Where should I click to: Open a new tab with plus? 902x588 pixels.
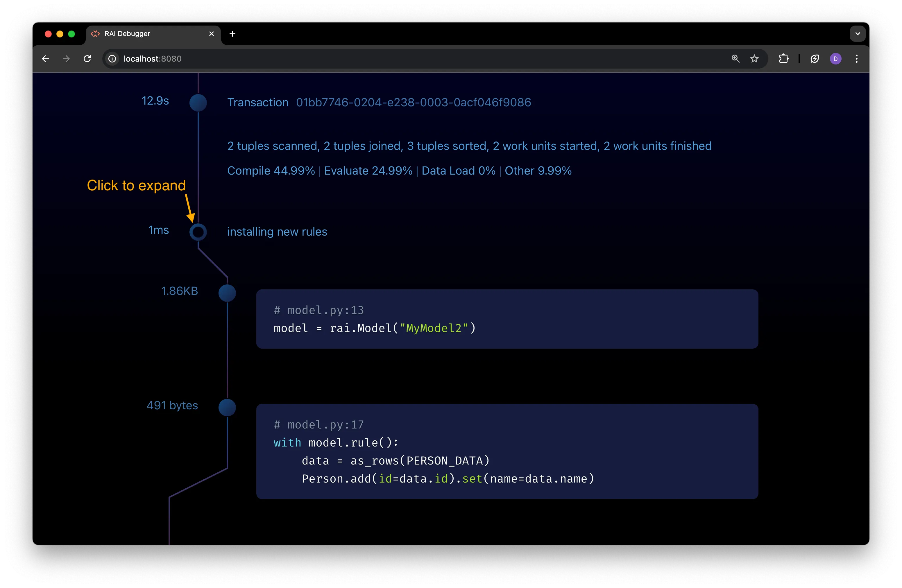233,34
